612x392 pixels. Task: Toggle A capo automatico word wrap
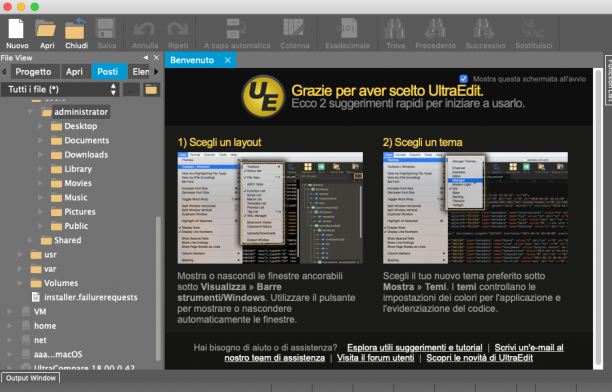[237, 34]
